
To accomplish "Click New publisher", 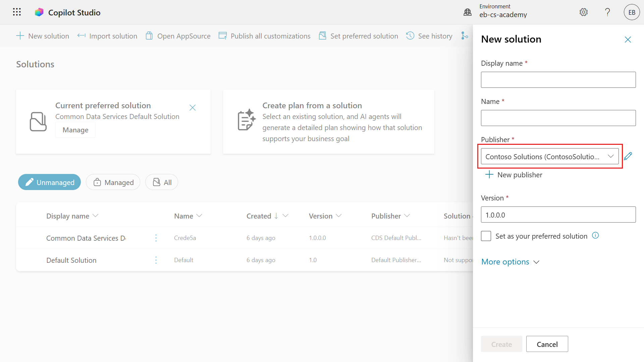I will tap(514, 175).
